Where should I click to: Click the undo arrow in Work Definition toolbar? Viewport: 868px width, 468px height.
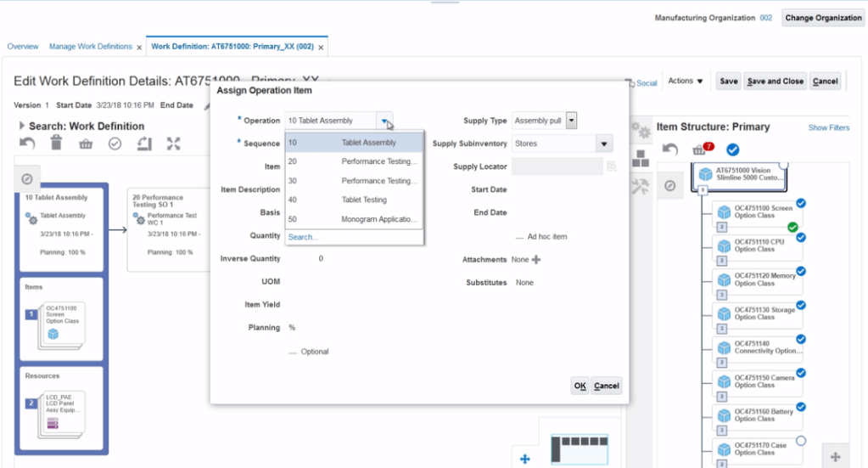28,144
